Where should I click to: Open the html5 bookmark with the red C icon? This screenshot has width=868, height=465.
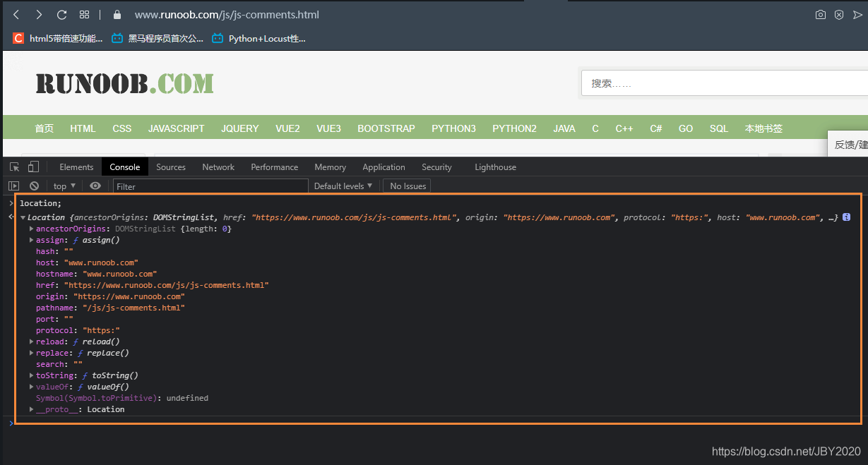(58, 38)
